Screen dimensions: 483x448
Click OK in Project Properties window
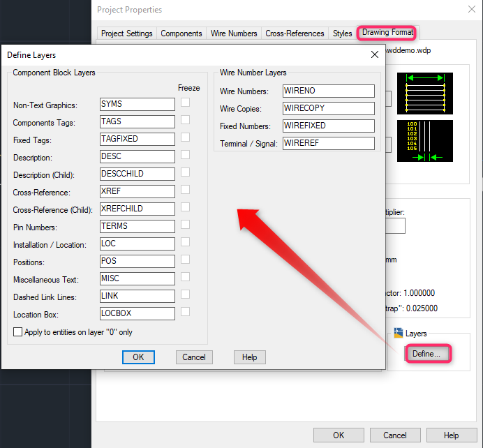tap(339, 435)
